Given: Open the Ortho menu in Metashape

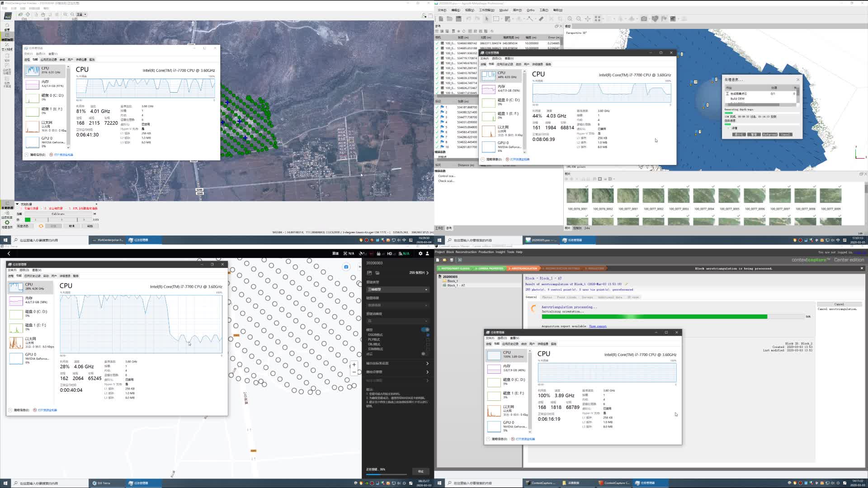Looking at the screenshot, I should coord(531,10).
